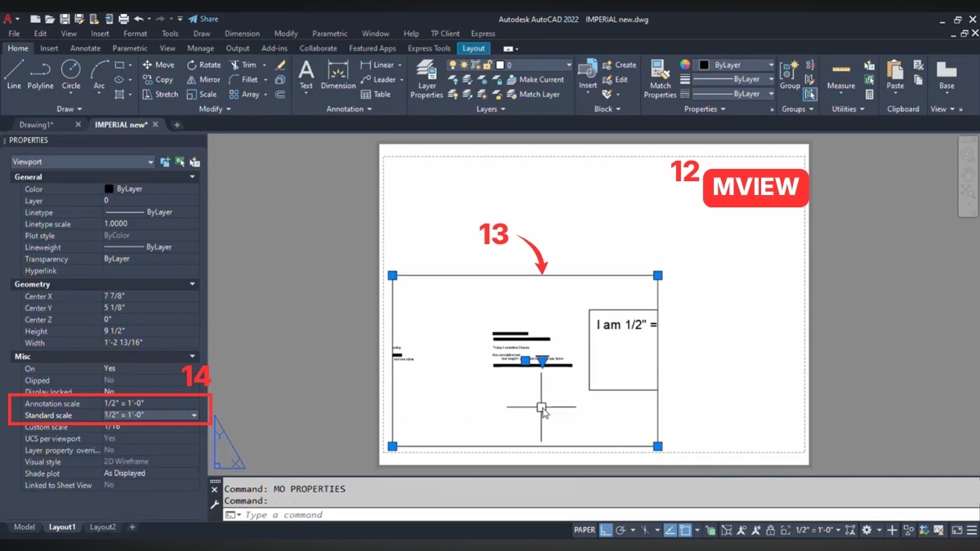Click Match Layer button

pos(532,94)
